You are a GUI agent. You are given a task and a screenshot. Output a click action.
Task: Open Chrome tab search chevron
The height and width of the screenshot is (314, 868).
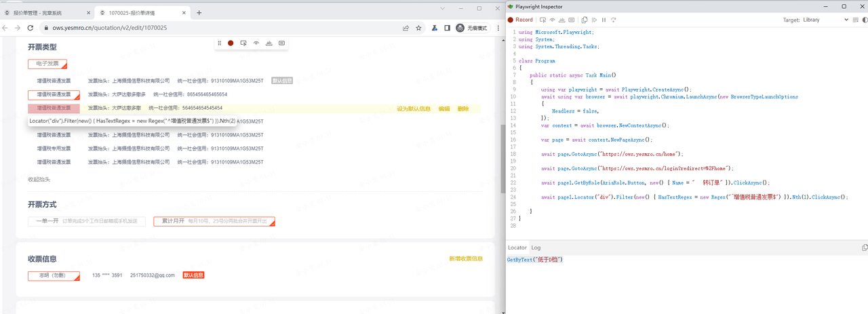point(442,8)
